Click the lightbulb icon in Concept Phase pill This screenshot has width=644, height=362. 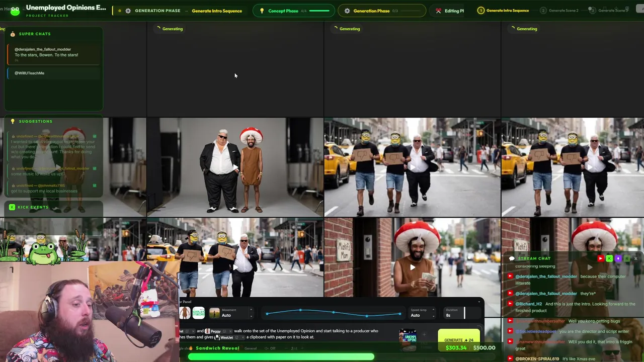pos(262,11)
